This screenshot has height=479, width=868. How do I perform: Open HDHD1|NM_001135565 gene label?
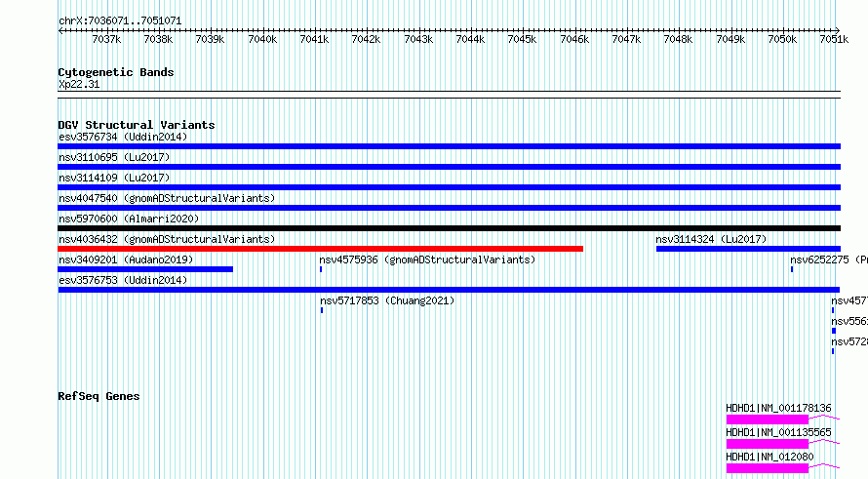[778, 432]
